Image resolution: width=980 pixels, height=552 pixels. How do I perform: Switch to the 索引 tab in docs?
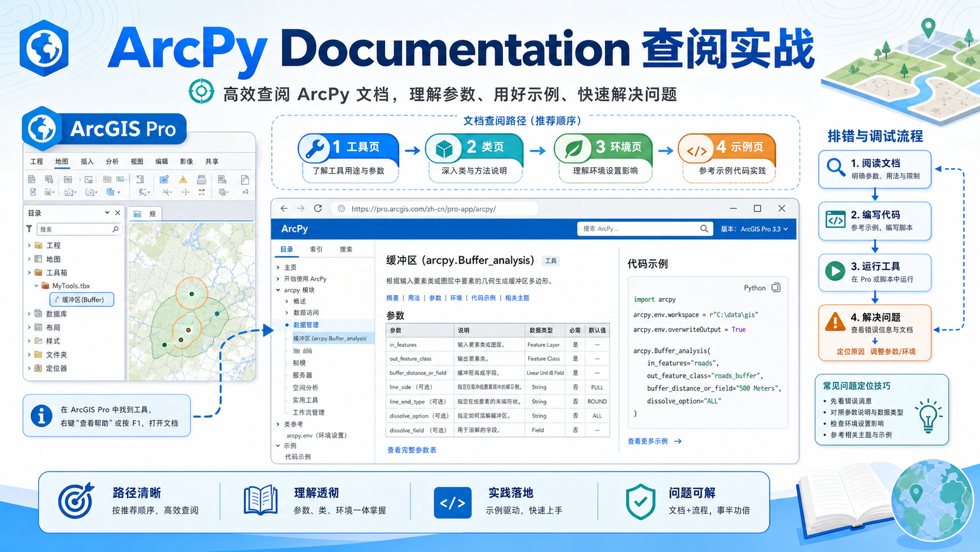coord(317,249)
